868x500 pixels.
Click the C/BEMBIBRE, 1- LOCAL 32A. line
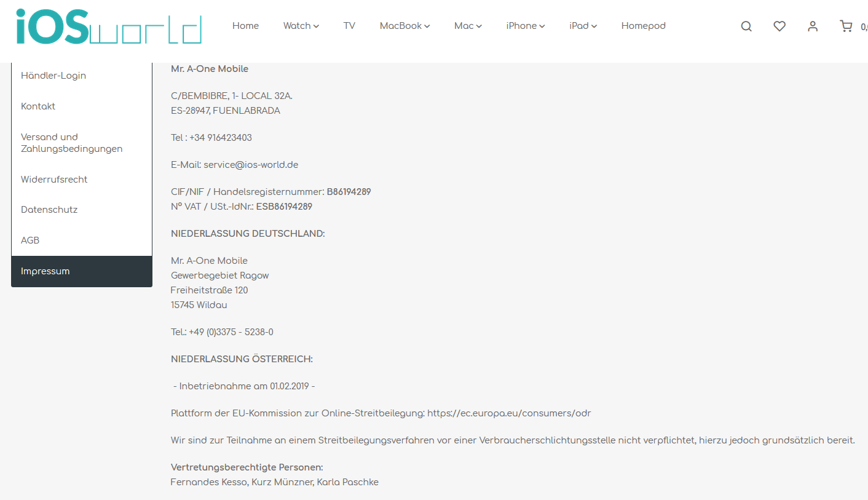click(232, 96)
